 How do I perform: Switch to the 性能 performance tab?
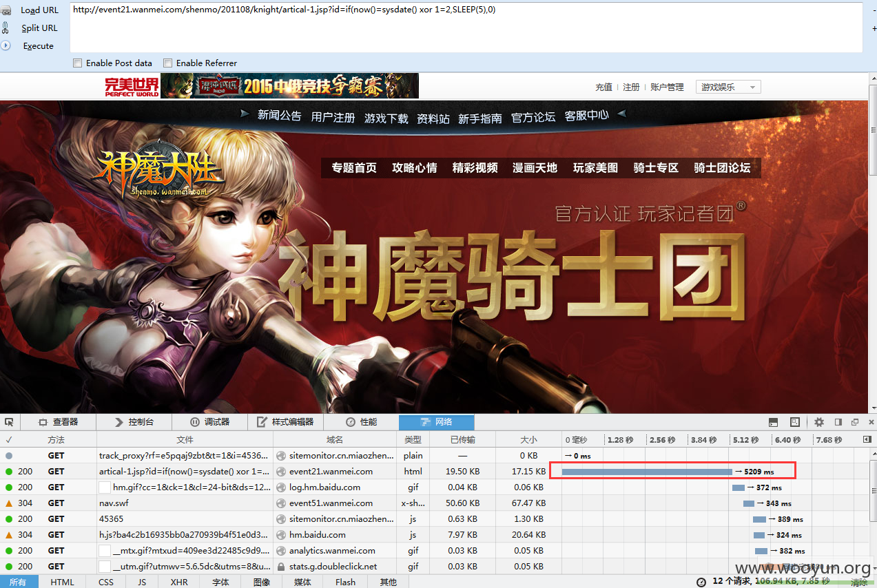(361, 422)
